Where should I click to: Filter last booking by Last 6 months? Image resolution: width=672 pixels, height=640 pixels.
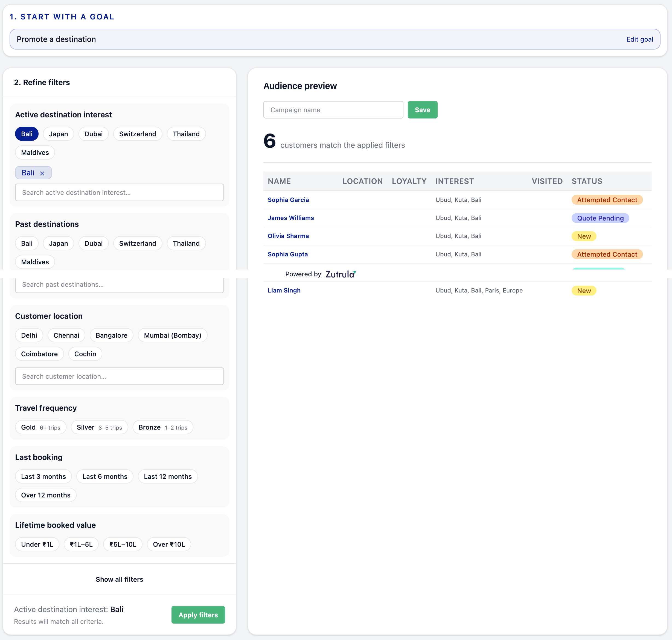tap(105, 477)
